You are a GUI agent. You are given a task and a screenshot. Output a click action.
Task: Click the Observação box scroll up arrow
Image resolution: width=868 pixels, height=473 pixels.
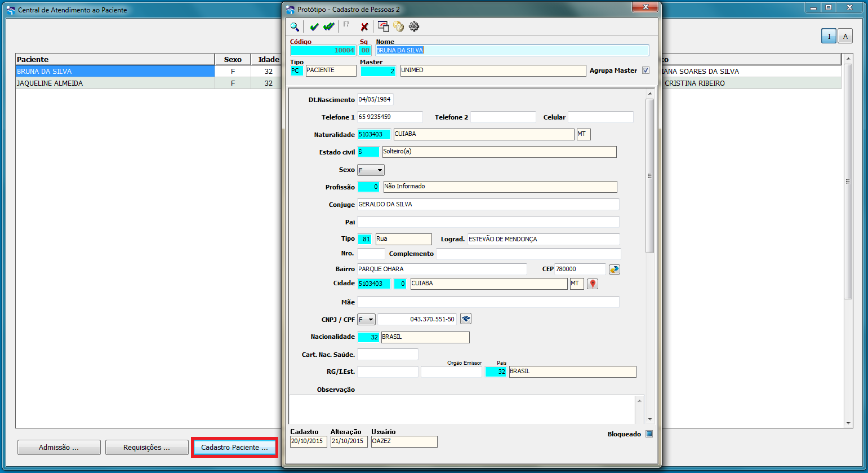(x=639, y=400)
